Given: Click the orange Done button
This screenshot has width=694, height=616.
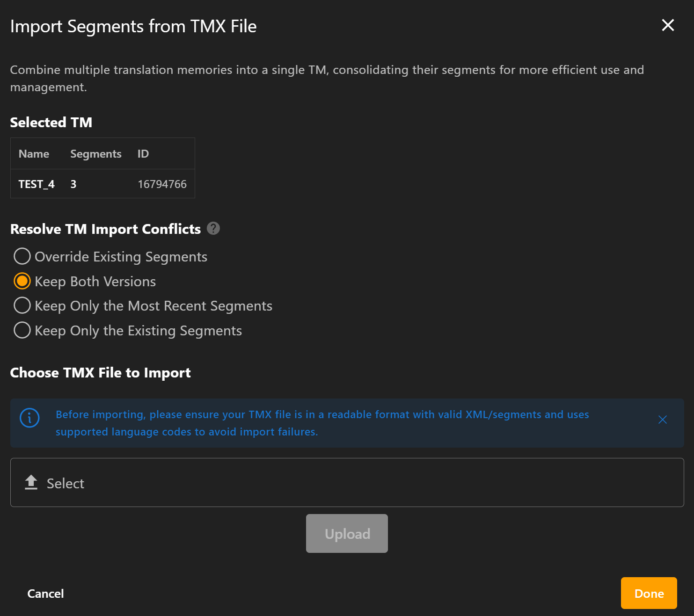Looking at the screenshot, I should (649, 593).
